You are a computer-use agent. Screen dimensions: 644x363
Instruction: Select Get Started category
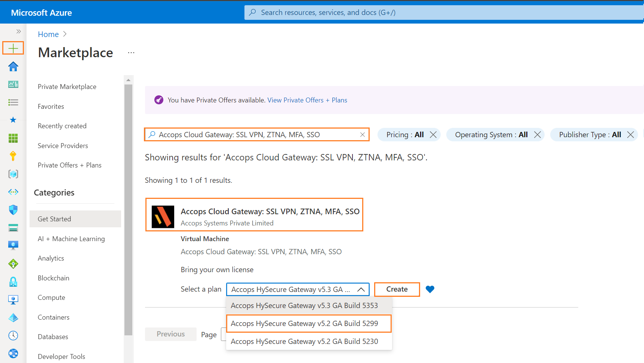tap(75, 219)
